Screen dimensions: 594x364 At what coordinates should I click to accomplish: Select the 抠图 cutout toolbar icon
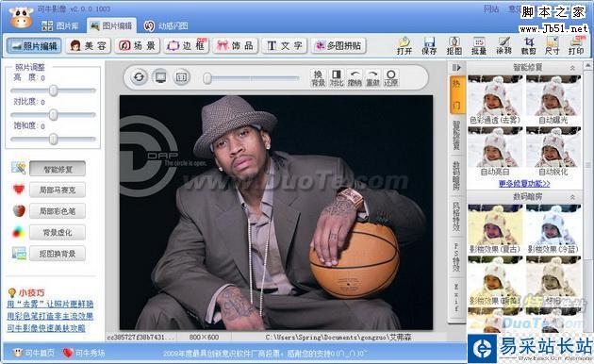(x=454, y=45)
